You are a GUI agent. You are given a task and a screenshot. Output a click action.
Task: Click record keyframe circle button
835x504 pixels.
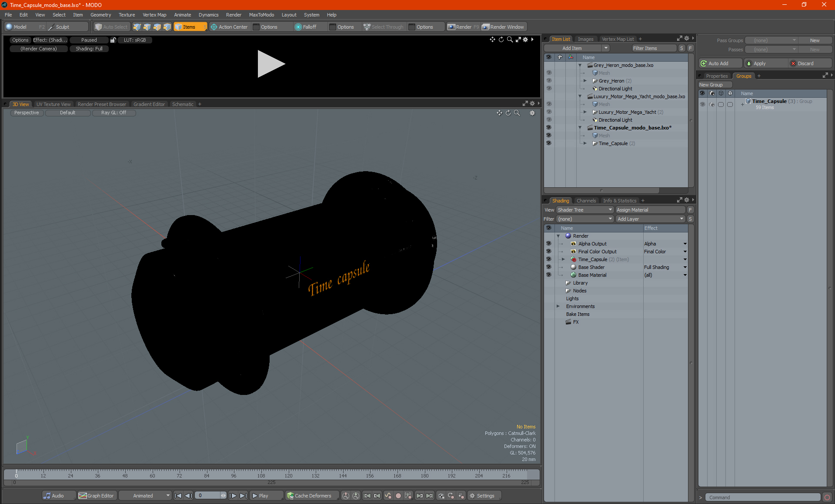398,496
